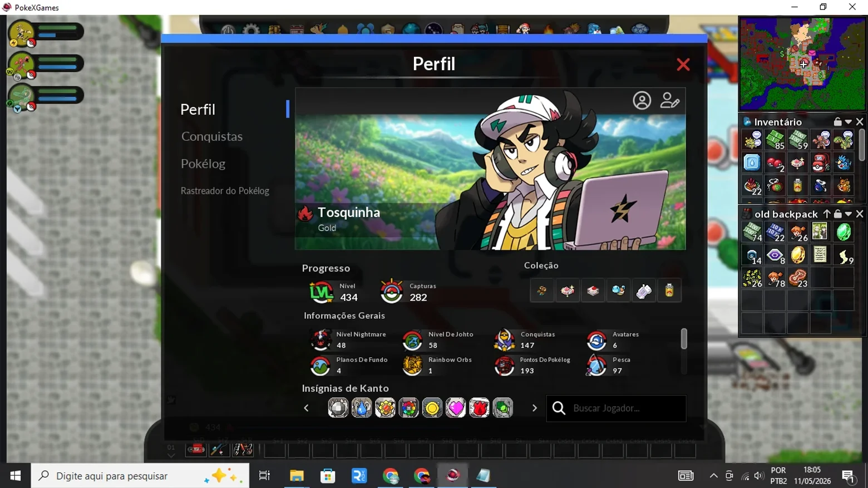Click the red-and-white box Coleção item
Image resolution: width=868 pixels, height=488 pixels.
(x=593, y=290)
